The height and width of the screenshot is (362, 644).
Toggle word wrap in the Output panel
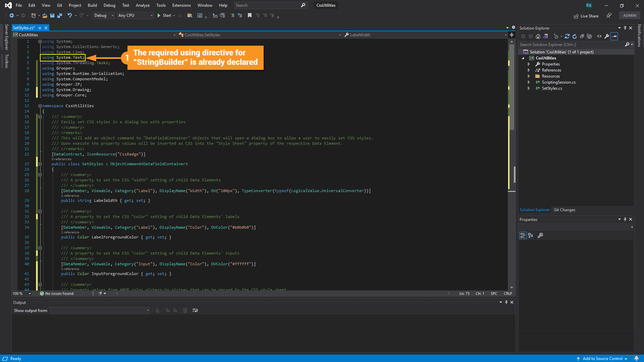195,310
